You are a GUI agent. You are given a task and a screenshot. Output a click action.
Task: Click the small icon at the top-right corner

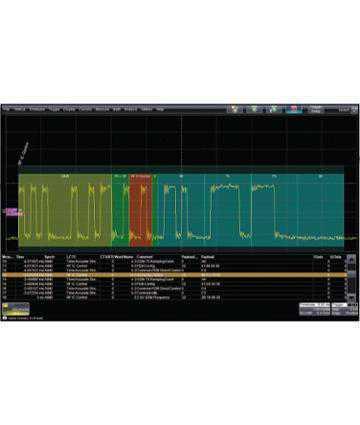click(x=354, y=109)
